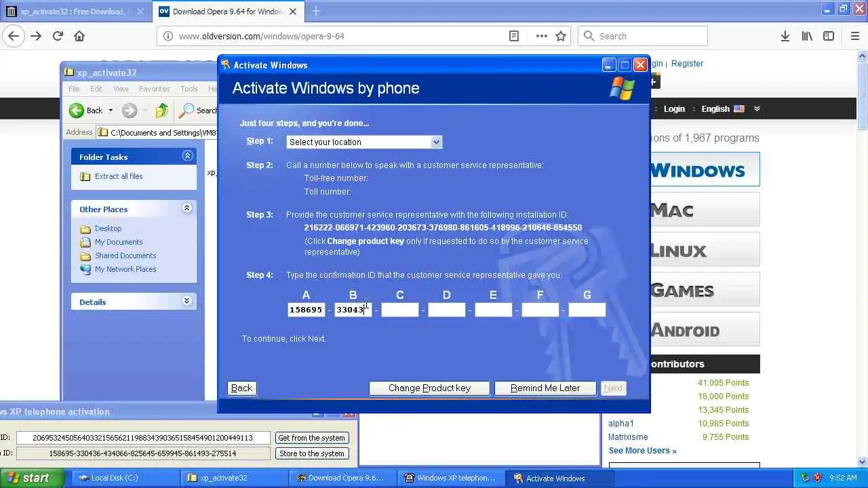Reload the Firefox page
The image size is (868, 488).
pos(58,36)
